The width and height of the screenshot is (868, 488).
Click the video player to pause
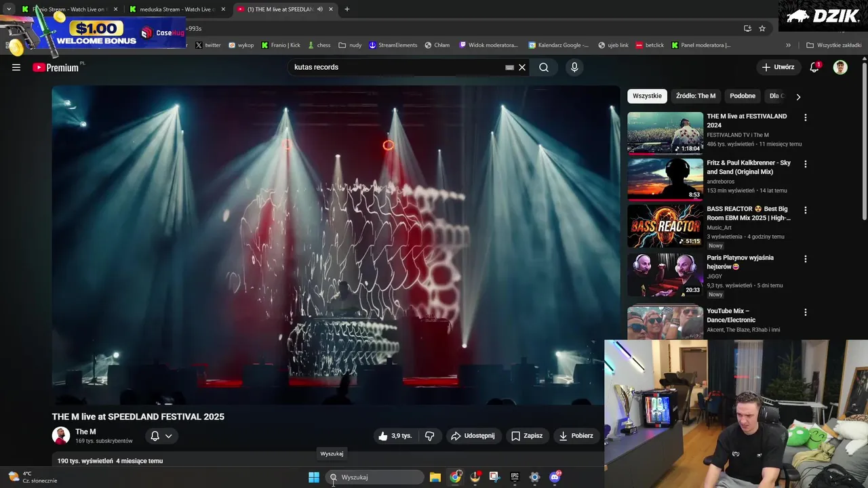point(336,245)
